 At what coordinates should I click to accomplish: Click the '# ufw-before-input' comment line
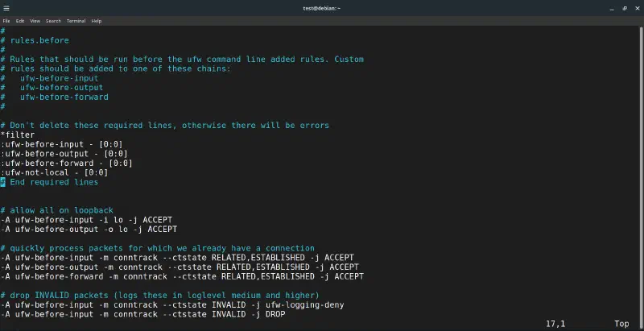pyautogui.click(x=49, y=78)
